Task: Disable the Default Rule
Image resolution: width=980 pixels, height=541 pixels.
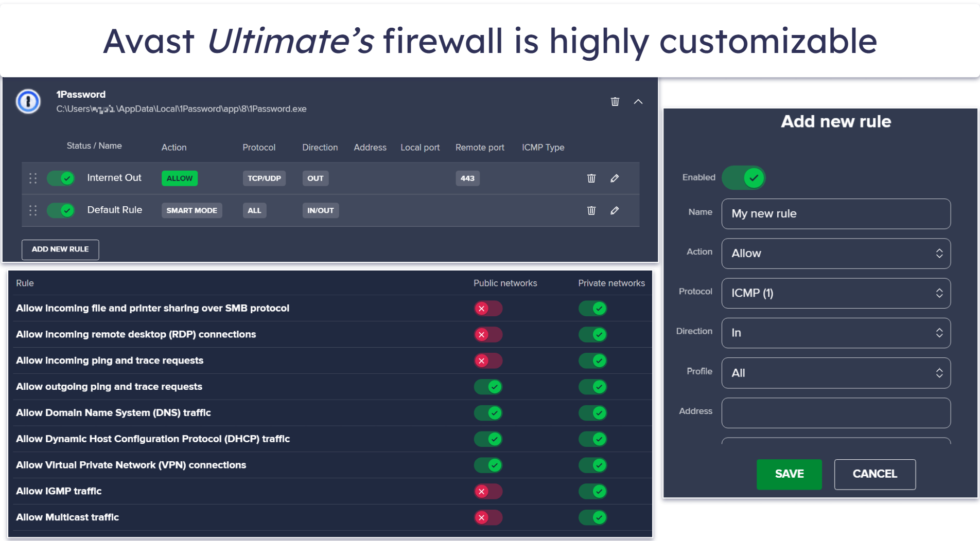Action: (60, 210)
